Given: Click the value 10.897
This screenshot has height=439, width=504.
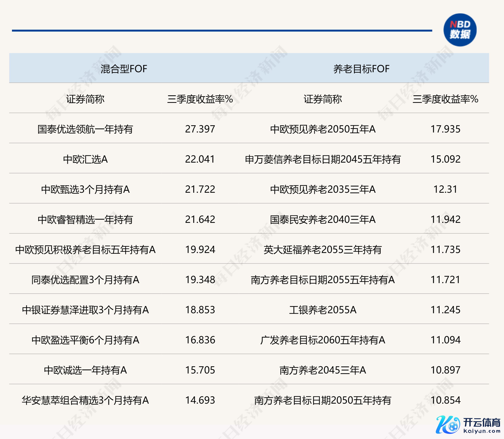Looking at the screenshot, I should [x=445, y=370].
